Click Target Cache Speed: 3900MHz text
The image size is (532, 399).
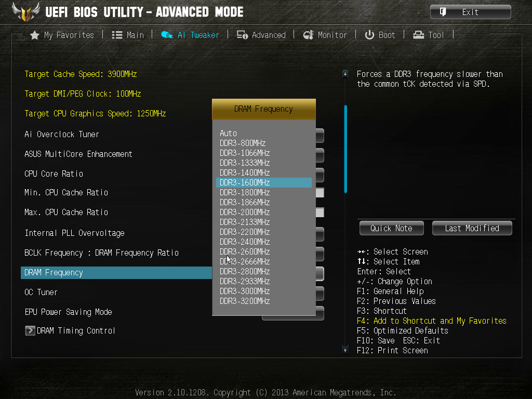[x=81, y=74]
